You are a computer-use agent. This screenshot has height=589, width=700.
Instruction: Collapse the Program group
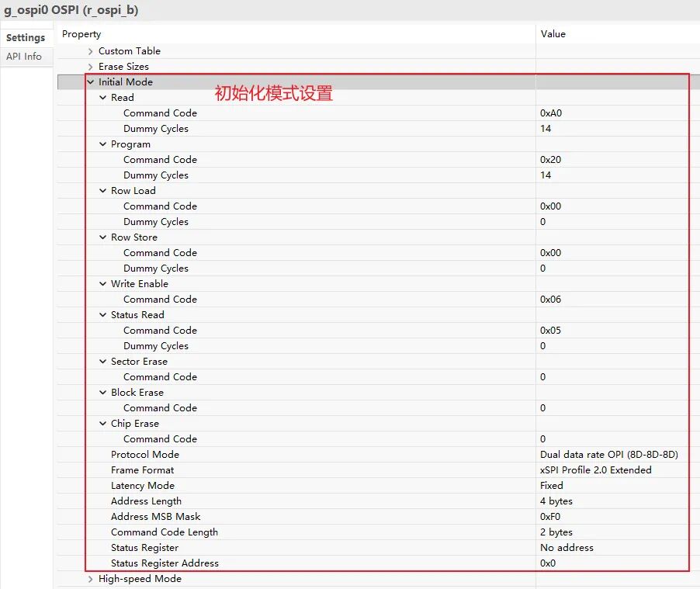(103, 144)
